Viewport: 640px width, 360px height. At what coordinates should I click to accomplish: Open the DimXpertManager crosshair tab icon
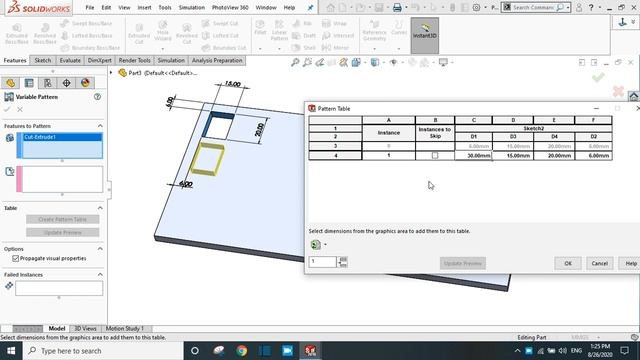(x=66, y=83)
